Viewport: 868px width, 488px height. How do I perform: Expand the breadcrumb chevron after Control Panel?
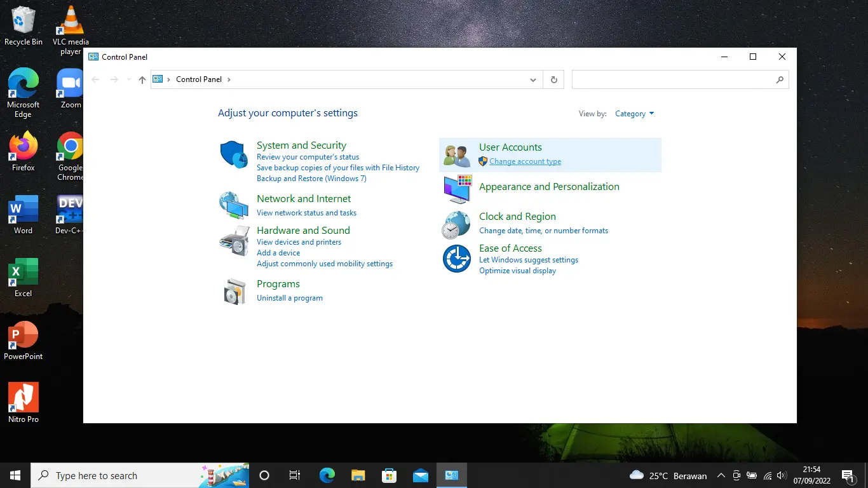click(229, 79)
